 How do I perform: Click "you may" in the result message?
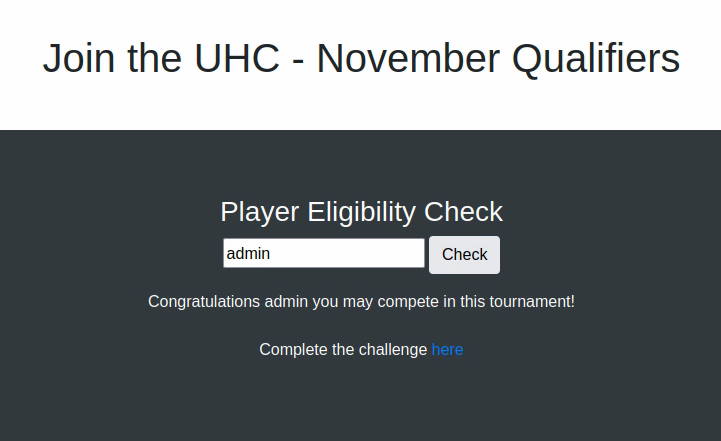coord(342,301)
